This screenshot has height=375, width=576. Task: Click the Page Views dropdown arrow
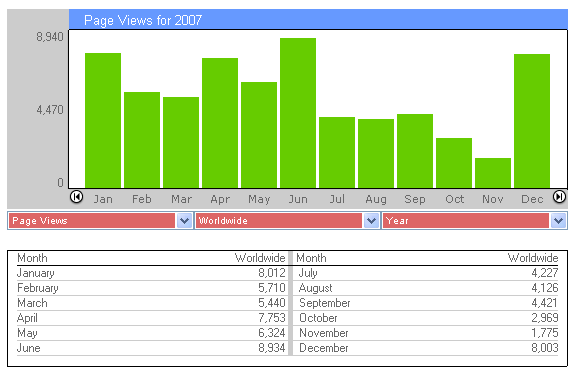click(x=184, y=221)
